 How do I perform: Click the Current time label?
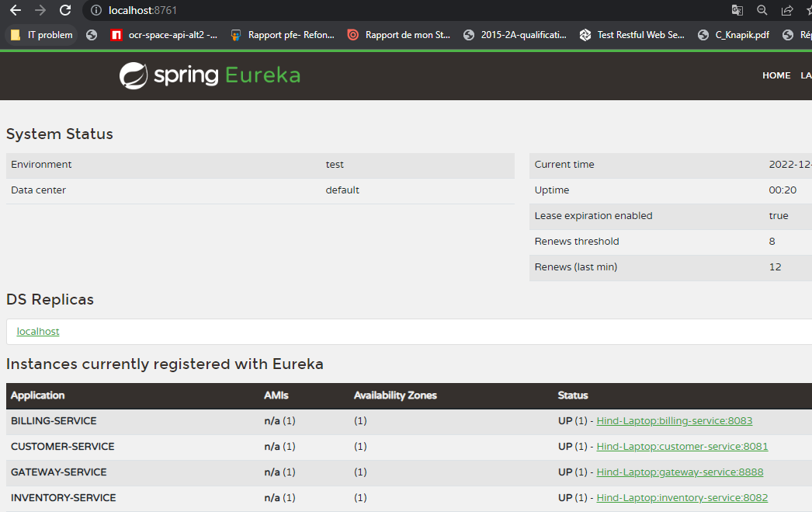point(564,165)
